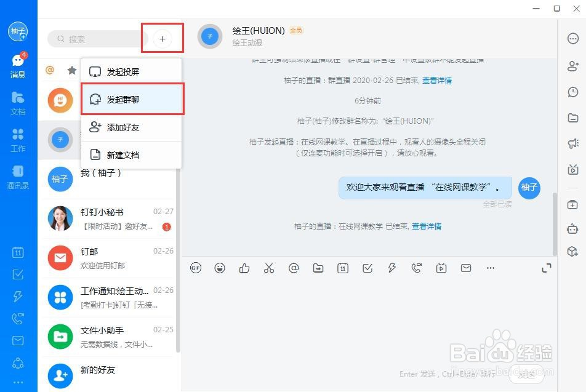Select 发起投屏 from the dropdown menu
The image size is (586, 392).
pyautogui.click(x=131, y=72)
